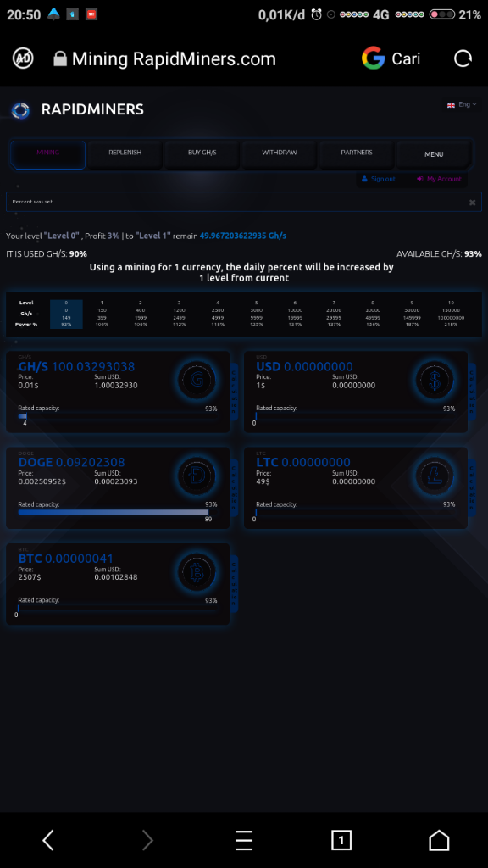Click the Level 5 column header

point(256,303)
